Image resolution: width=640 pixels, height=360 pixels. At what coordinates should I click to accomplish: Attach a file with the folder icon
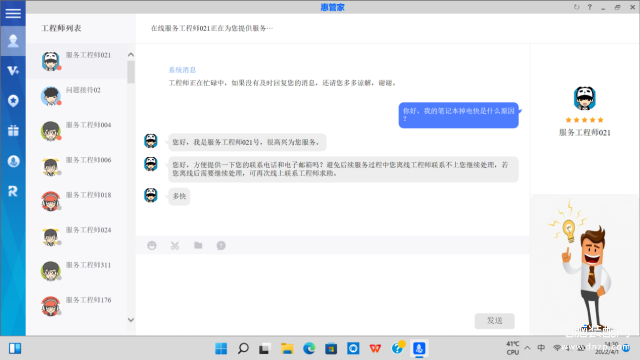(x=198, y=245)
